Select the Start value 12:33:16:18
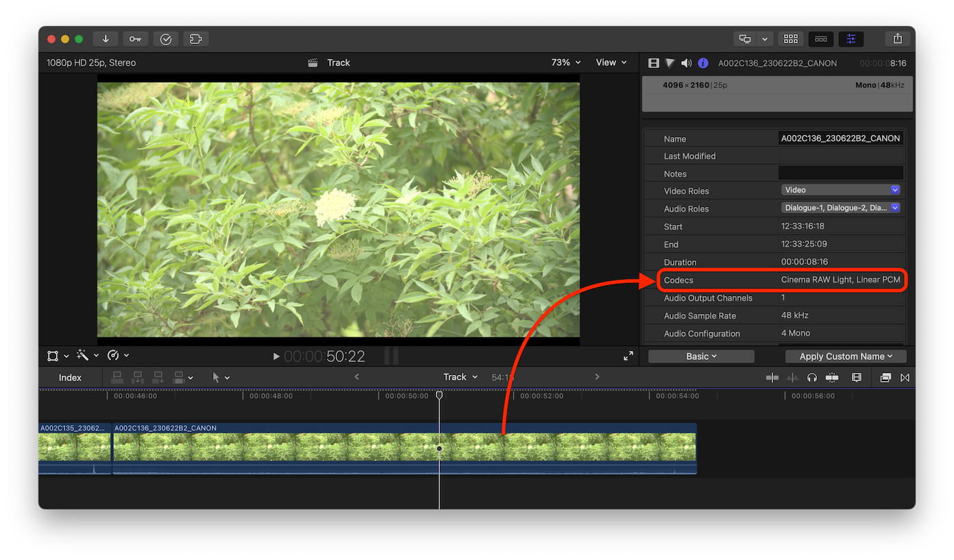This screenshot has width=954, height=560. [803, 226]
